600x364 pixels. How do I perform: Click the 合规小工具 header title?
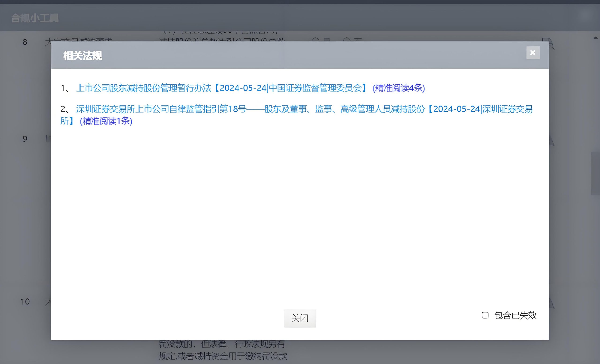(35, 18)
